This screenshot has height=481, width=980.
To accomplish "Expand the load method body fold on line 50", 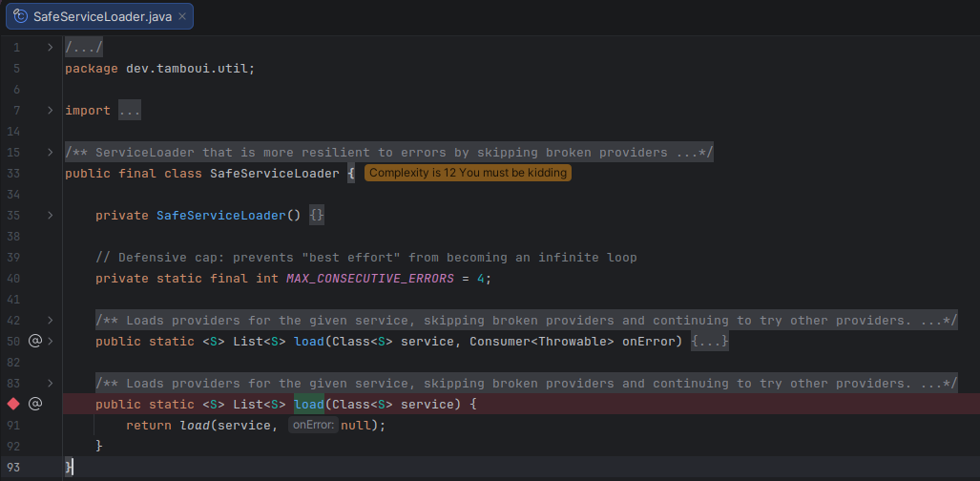I will [50, 341].
